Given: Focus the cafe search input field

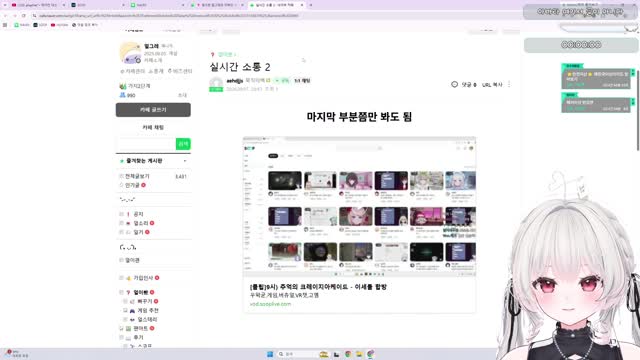Looking at the screenshot, I should [x=146, y=144].
